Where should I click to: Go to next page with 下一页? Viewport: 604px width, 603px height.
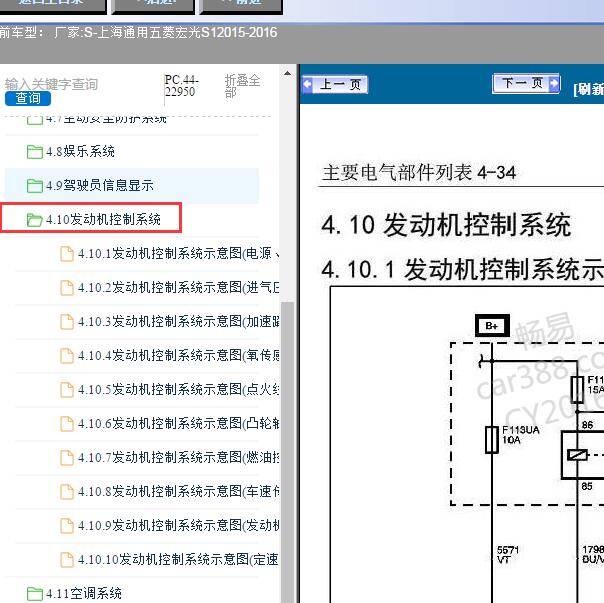coord(526,83)
